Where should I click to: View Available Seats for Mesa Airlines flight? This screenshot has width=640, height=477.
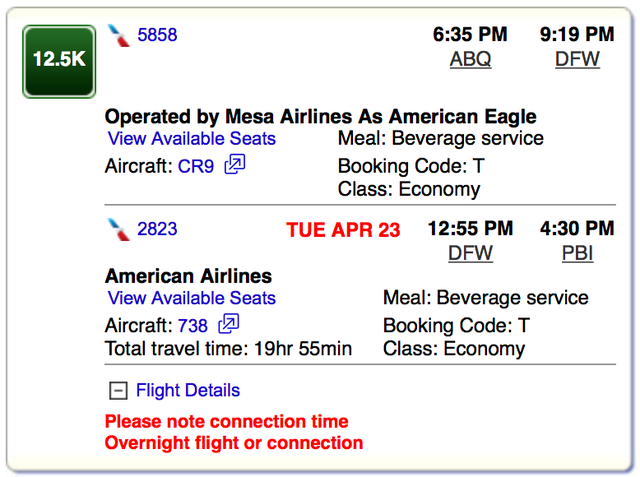tap(191, 139)
